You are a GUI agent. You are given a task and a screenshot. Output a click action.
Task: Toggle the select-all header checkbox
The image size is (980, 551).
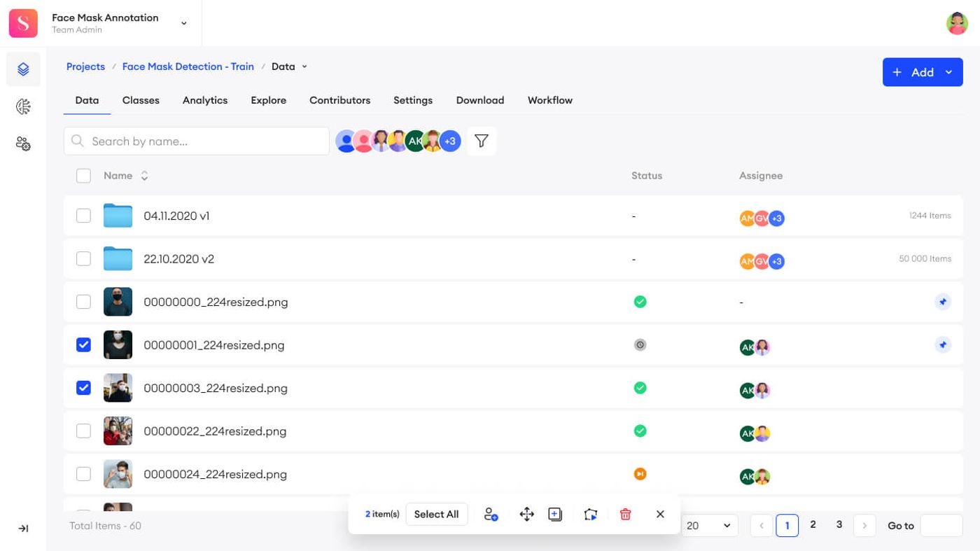(x=83, y=176)
